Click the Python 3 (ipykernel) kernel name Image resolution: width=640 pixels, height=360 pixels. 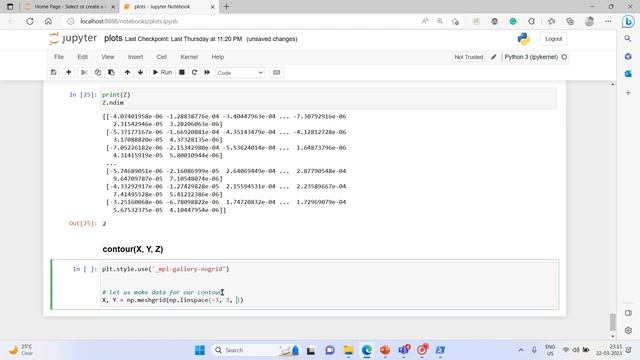(531, 57)
